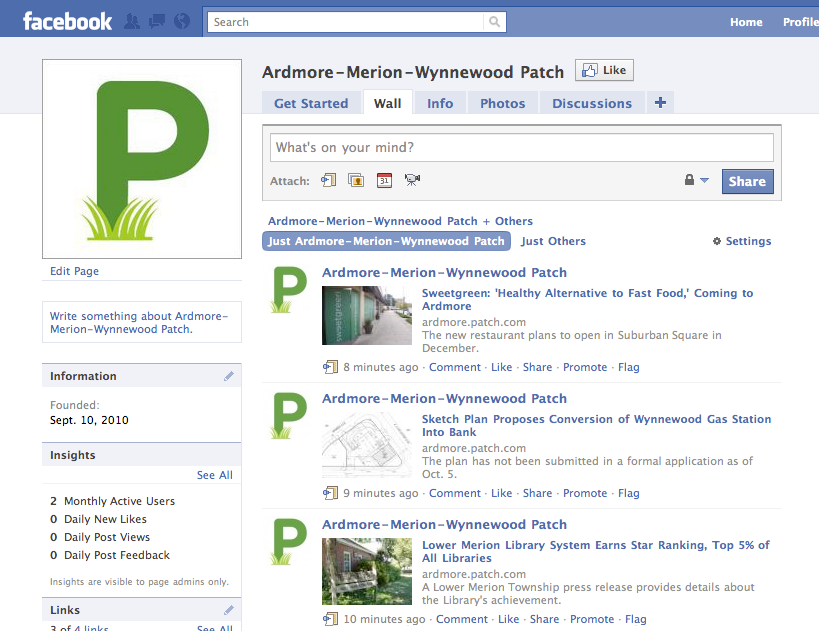Share the Sketch Plan post
The height and width of the screenshot is (631, 819).
[x=537, y=493]
